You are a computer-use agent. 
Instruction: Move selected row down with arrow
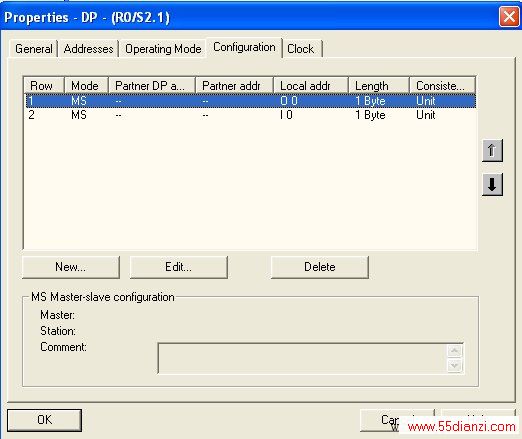[x=492, y=184]
